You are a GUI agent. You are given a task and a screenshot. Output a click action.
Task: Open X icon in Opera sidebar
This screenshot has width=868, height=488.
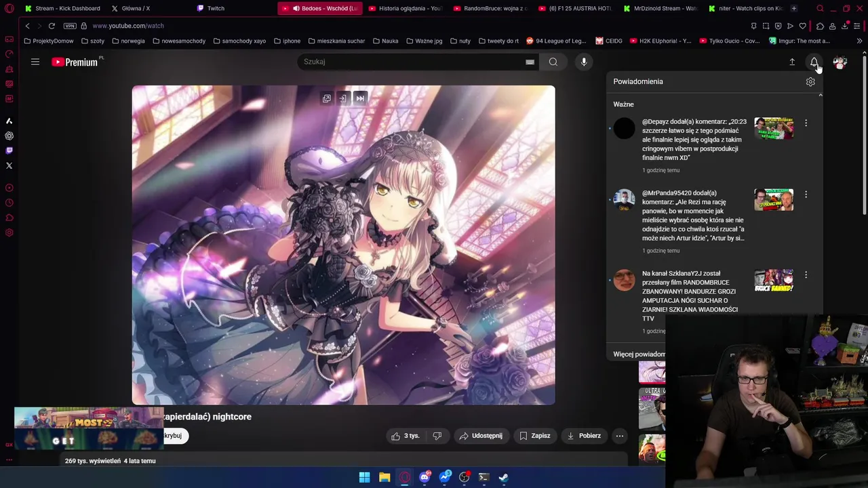tap(9, 165)
